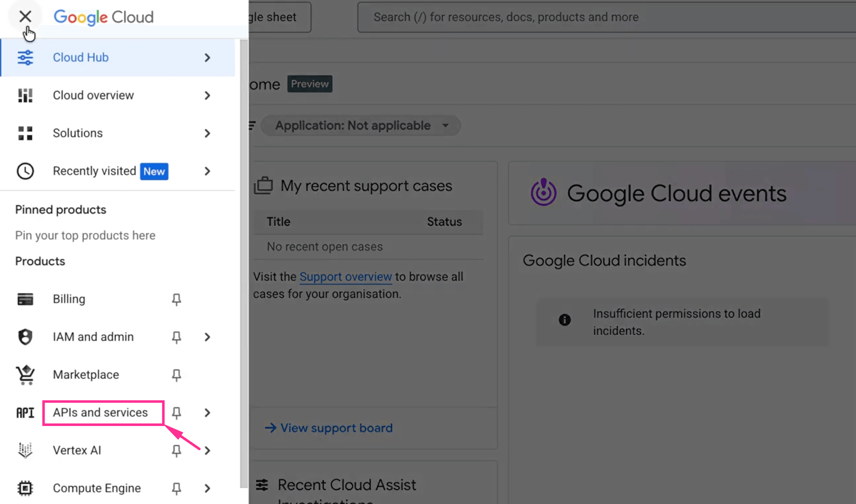Pin IAM and admin to top
Viewport: 856px width, 504px height.
pyautogui.click(x=176, y=337)
